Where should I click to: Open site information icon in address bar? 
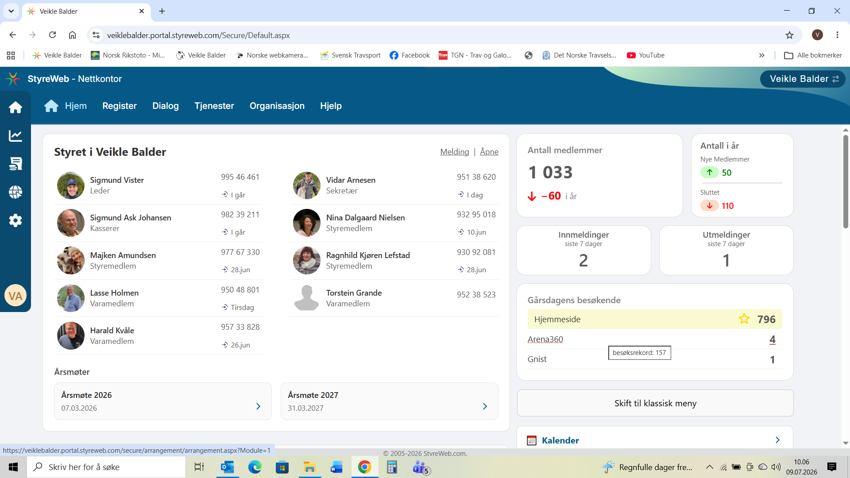pos(96,35)
